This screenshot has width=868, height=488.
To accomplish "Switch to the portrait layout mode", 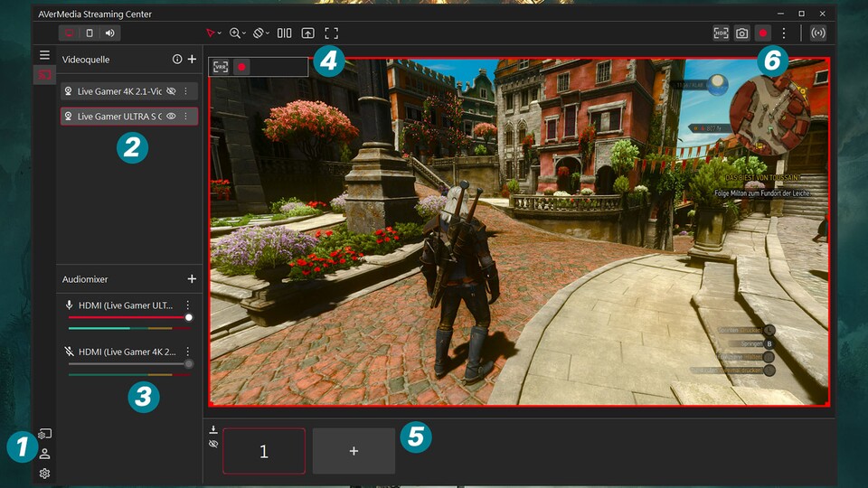I will (x=90, y=33).
